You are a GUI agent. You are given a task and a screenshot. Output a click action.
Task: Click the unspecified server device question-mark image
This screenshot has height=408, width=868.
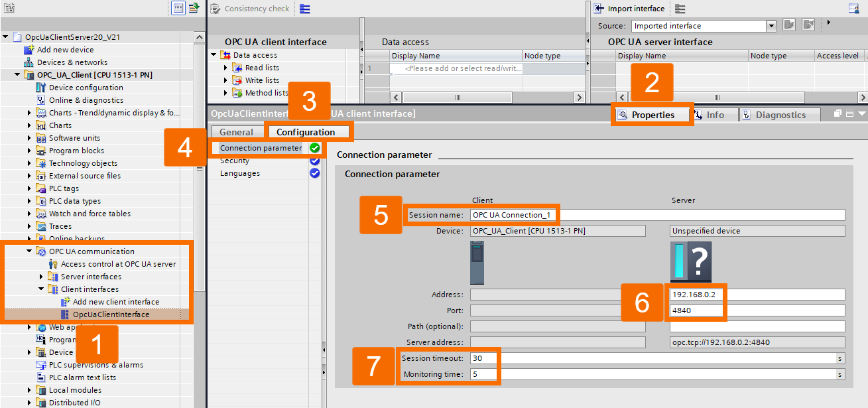[x=691, y=262]
